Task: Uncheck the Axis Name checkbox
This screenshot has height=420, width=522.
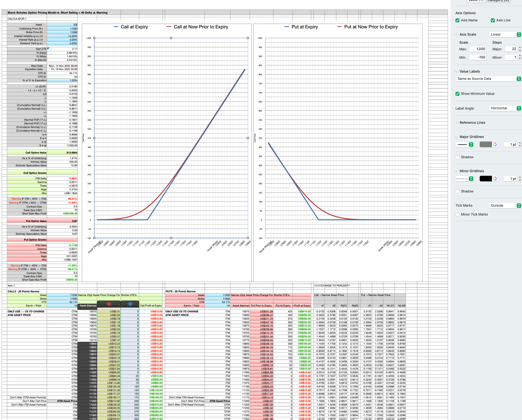Action: tap(457, 20)
